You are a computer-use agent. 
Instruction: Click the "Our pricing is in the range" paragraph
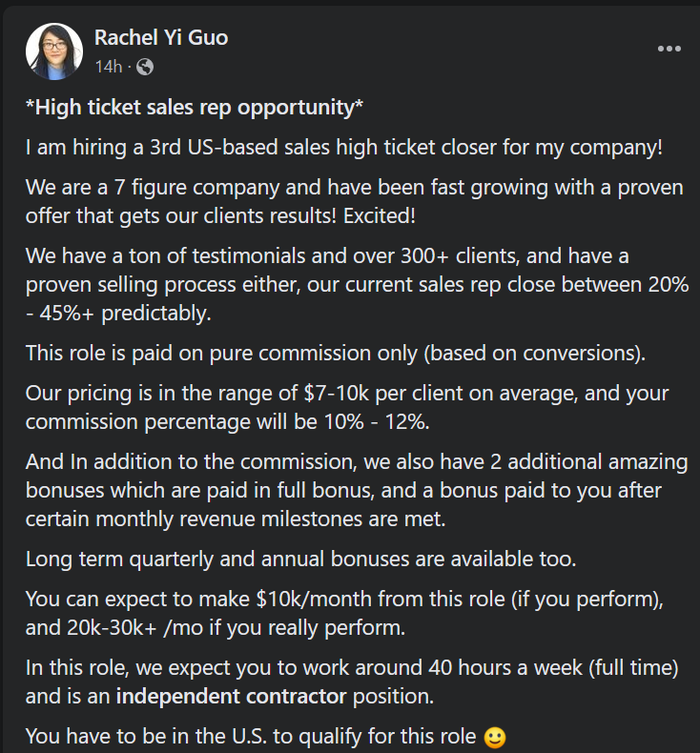coord(348,407)
